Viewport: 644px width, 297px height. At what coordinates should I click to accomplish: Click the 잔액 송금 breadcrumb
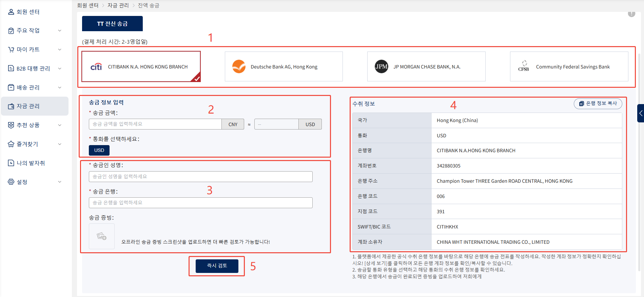(149, 5)
